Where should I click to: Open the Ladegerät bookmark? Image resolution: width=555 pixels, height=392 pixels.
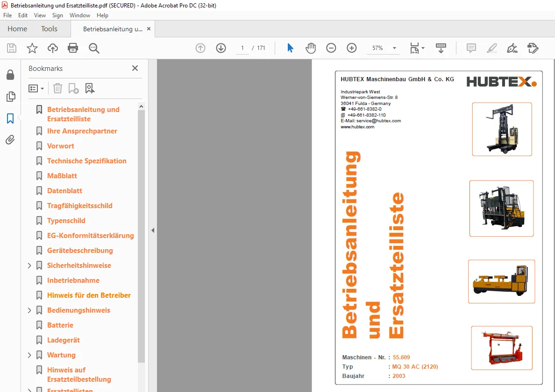tap(64, 340)
